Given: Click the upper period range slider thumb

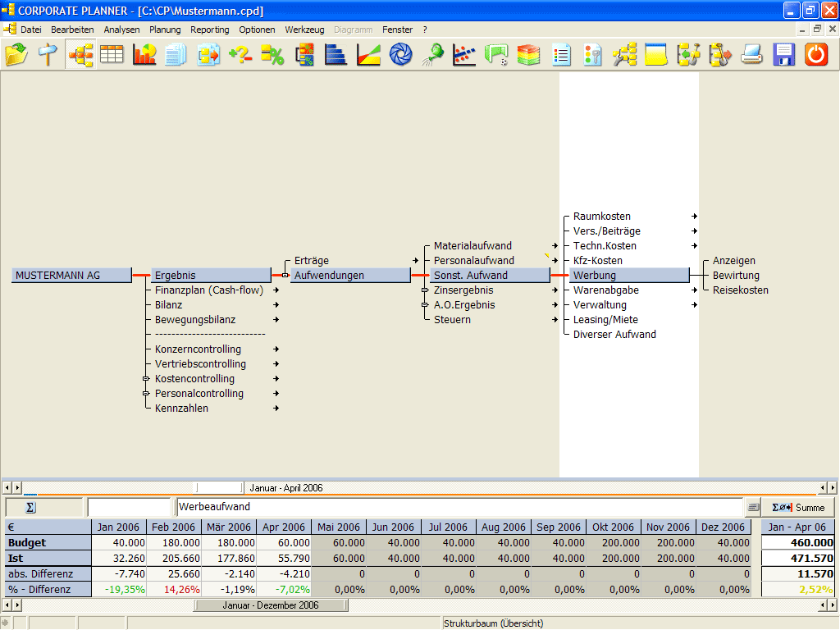Looking at the screenshot, I should point(218,488).
